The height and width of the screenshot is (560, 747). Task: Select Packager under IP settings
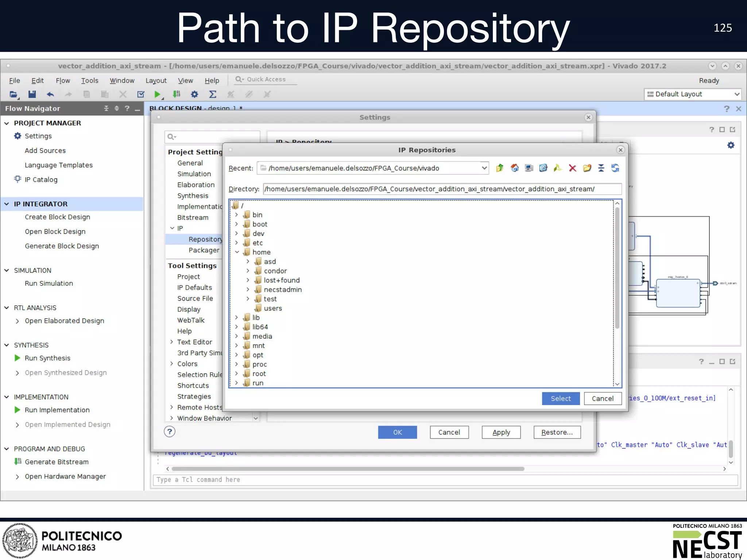coord(204,250)
